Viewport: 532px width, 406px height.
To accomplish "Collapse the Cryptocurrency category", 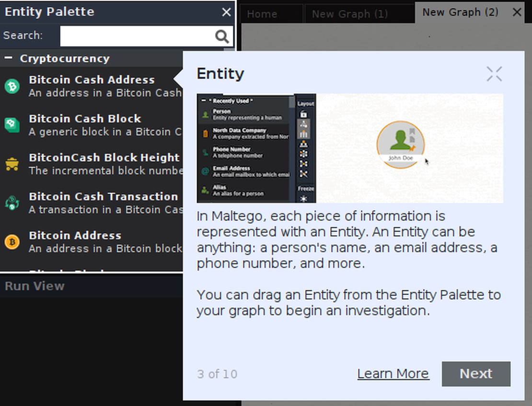I will tap(9, 58).
